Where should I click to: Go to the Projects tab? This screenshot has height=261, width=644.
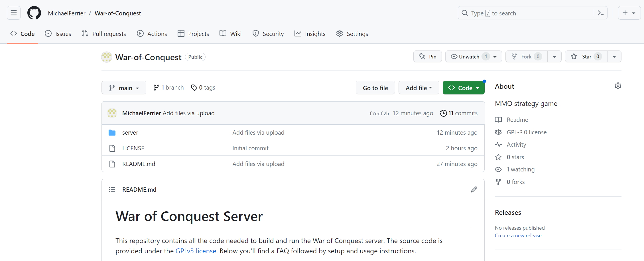point(193,34)
